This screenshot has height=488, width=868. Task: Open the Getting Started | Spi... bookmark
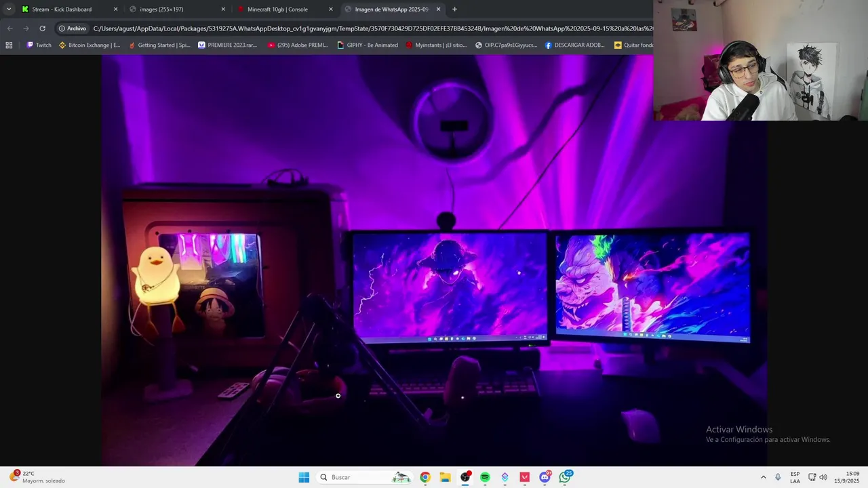coord(159,45)
